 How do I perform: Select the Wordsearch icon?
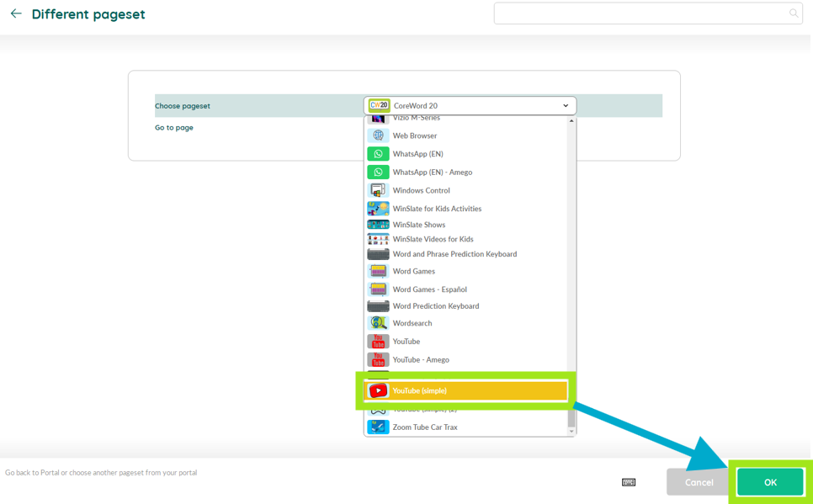[378, 323]
